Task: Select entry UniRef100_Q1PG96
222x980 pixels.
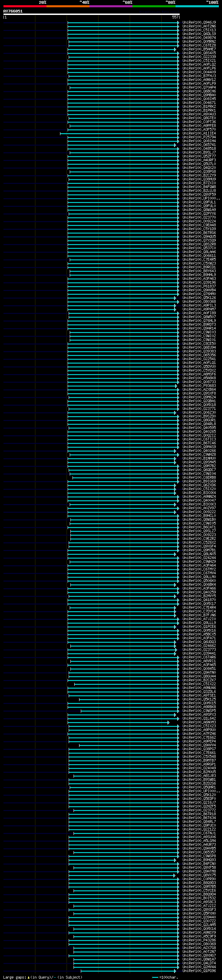Action: click(199, 971)
